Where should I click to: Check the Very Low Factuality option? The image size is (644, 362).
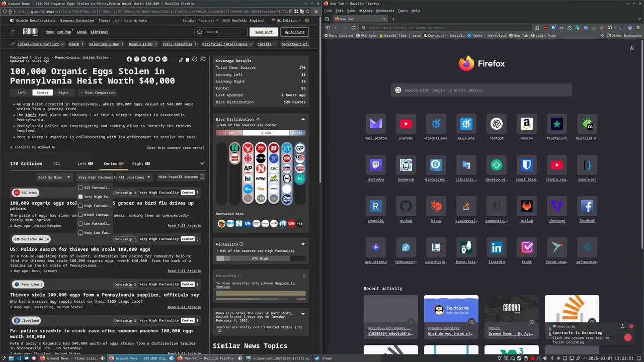(x=80, y=233)
